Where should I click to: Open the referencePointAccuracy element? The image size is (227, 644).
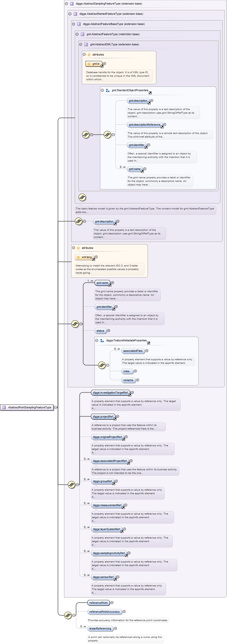pyautogui.click(x=104, y=612)
